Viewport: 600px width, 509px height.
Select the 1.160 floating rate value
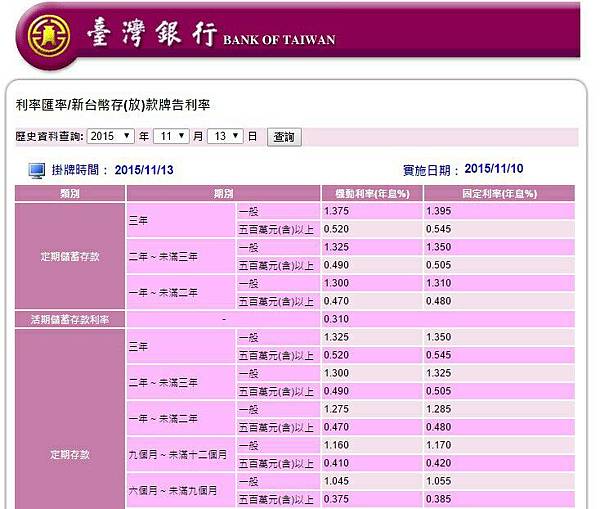point(336,445)
